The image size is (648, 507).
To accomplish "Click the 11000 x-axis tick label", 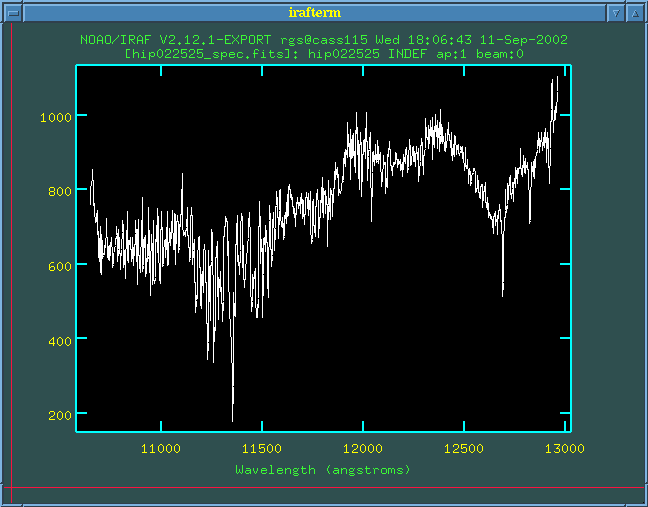I will (161, 448).
